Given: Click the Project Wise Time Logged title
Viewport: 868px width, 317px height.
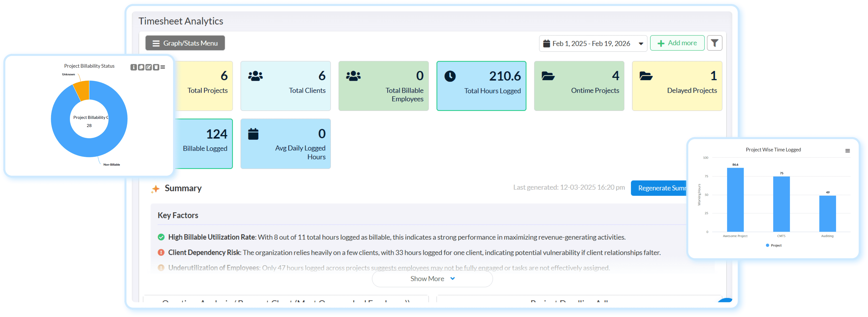Looking at the screenshot, I should 773,150.
